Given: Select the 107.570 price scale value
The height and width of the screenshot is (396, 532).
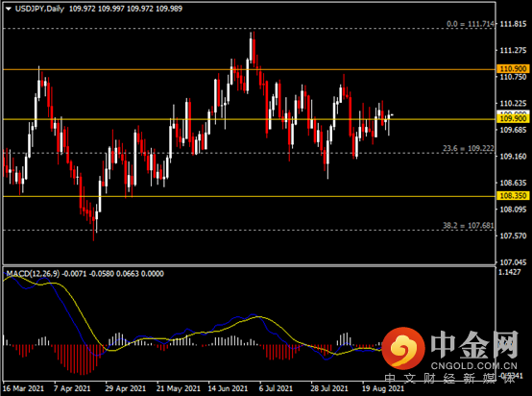Looking at the screenshot, I should click(x=513, y=235).
